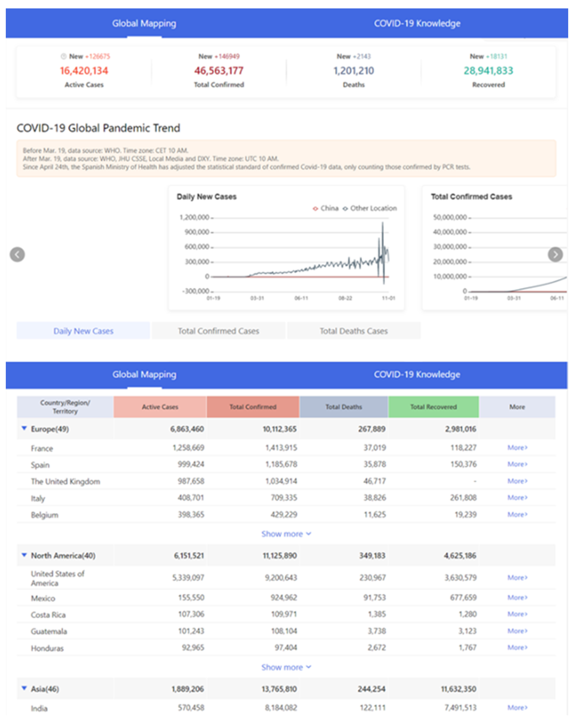Image resolution: width=574 pixels, height=728 pixels.
Task: Open the Global Mapping tab above the summary cards
Action: (144, 23)
